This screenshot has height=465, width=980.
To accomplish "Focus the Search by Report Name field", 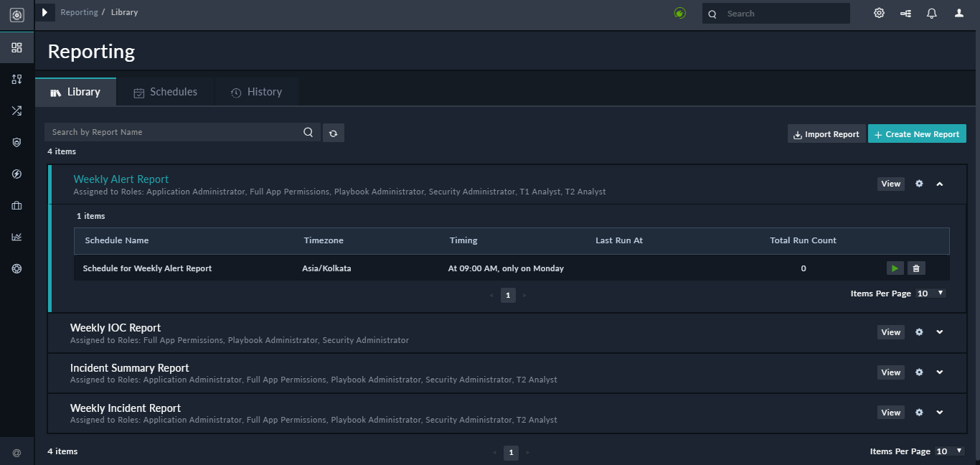I will (173, 132).
